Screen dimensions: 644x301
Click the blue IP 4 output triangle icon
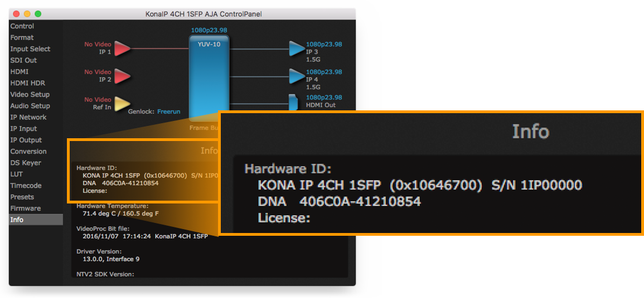(297, 76)
